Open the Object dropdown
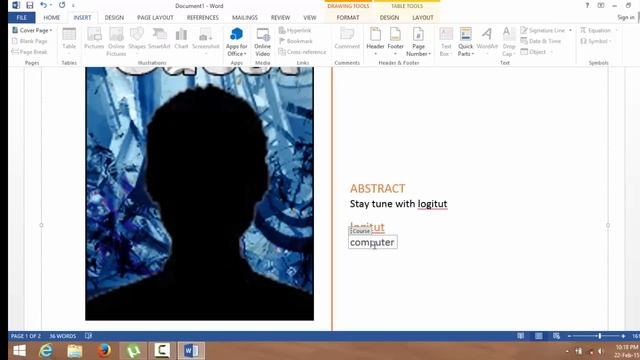 pyautogui.click(x=536, y=52)
